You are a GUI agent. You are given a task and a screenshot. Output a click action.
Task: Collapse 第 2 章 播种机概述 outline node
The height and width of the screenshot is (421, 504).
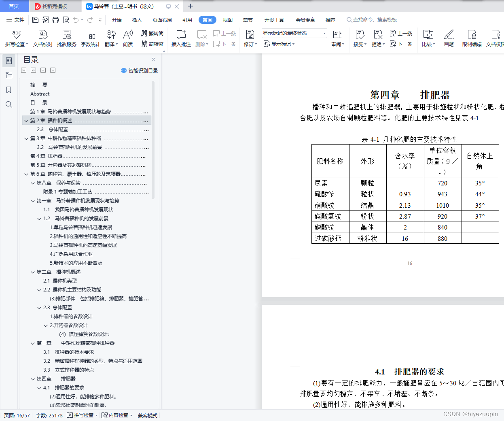(26, 121)
